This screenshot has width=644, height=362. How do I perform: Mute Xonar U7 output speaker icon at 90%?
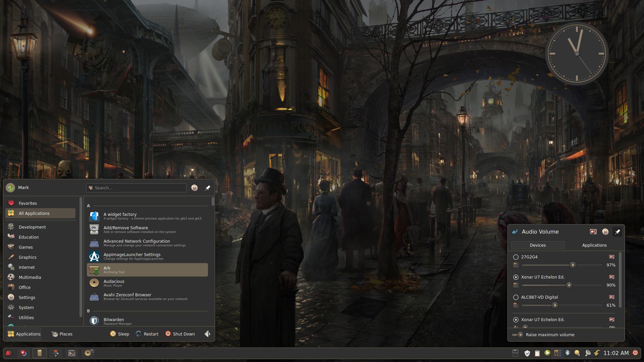516,285
